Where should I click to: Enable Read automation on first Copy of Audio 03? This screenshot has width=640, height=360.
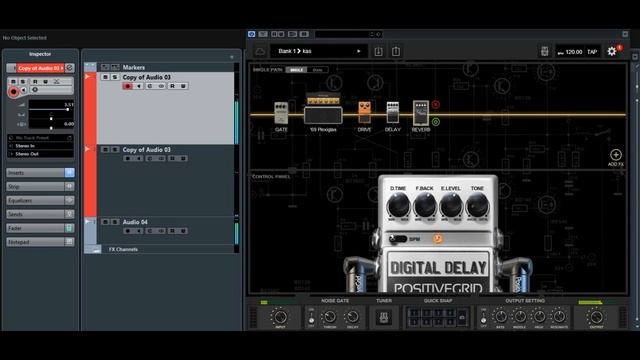(x=172, y=86)
